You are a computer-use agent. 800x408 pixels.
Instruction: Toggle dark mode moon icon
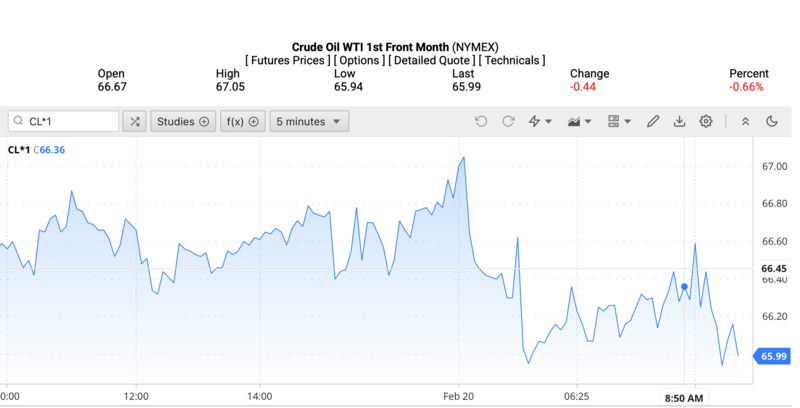point(772,122)
